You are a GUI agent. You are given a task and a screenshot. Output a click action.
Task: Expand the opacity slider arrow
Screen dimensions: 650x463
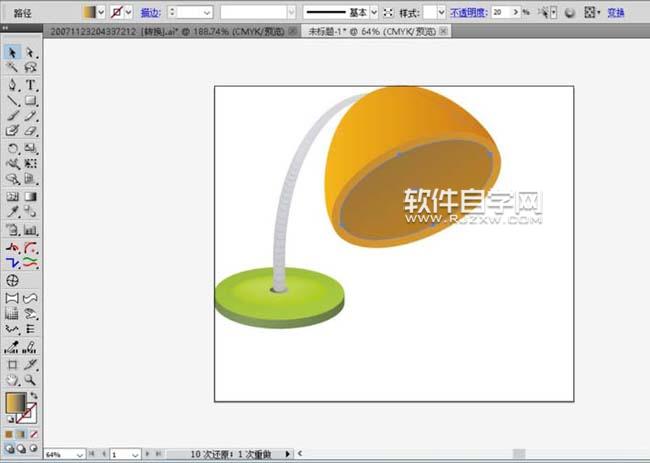pos(515,12)
